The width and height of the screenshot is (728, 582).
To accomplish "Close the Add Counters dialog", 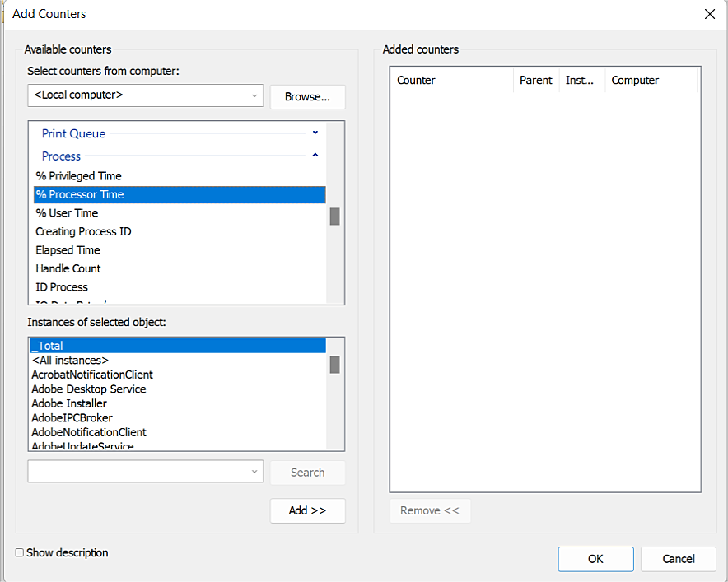I will (709, 14).
